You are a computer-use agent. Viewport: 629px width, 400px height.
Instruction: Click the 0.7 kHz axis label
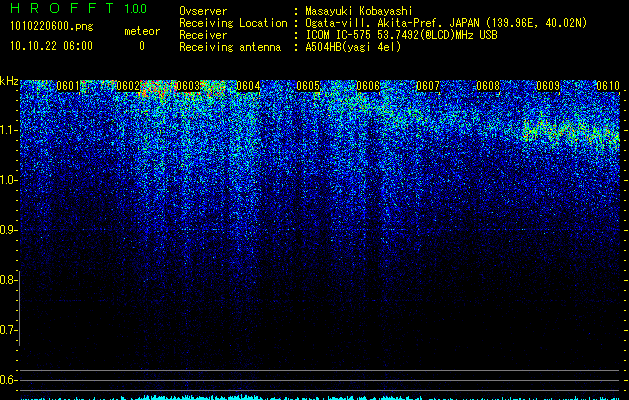click(x=9, y=330)
